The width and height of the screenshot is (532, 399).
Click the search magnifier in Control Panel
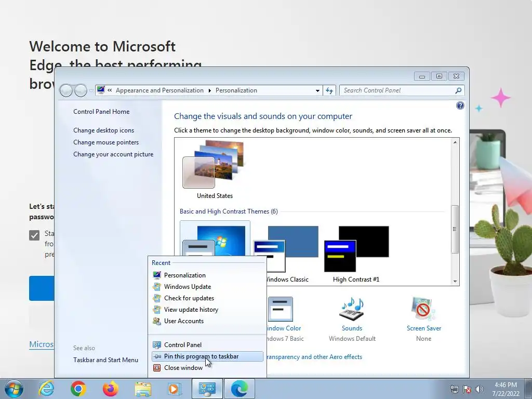click(458, 90)
